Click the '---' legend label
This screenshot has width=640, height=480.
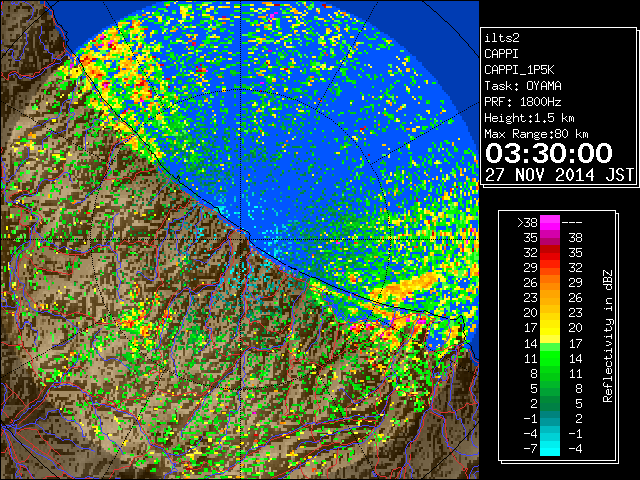pyautogui.click(x=572, y=223)
